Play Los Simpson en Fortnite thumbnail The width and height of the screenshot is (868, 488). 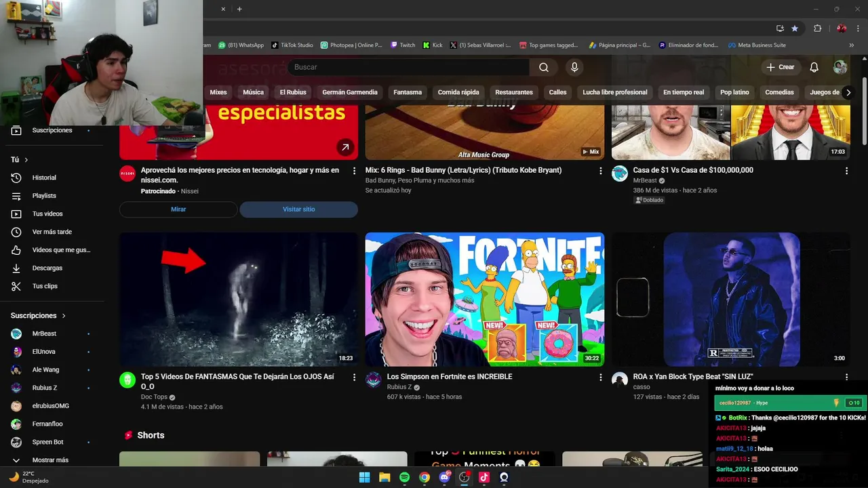click(485, 300)
